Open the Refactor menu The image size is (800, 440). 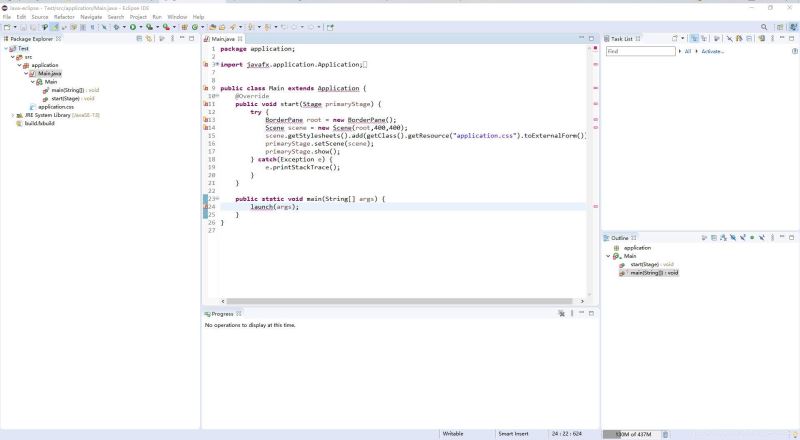pos(64,17)
